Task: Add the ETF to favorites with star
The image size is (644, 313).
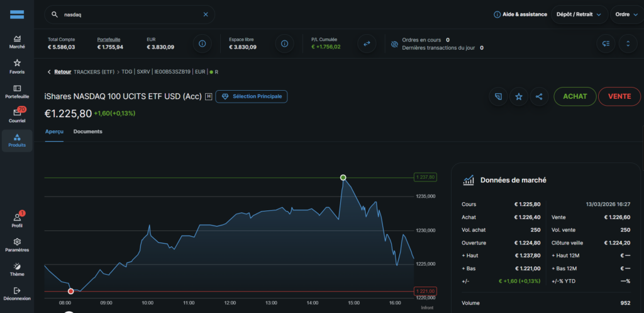Action: [x=519, y=96]
